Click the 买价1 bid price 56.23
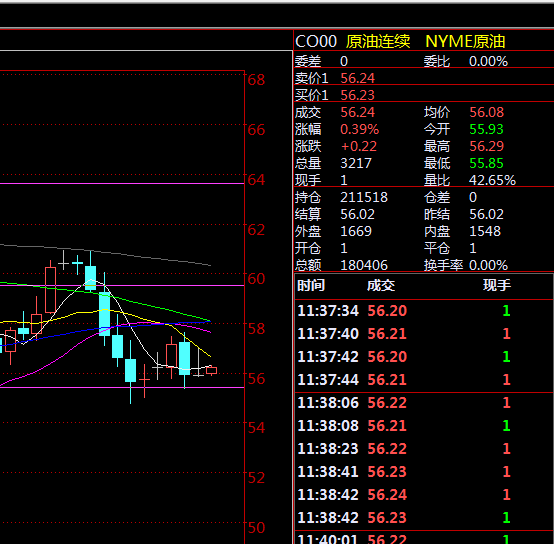The height and width of the screenshot is (544, 554). click(357, 95)
